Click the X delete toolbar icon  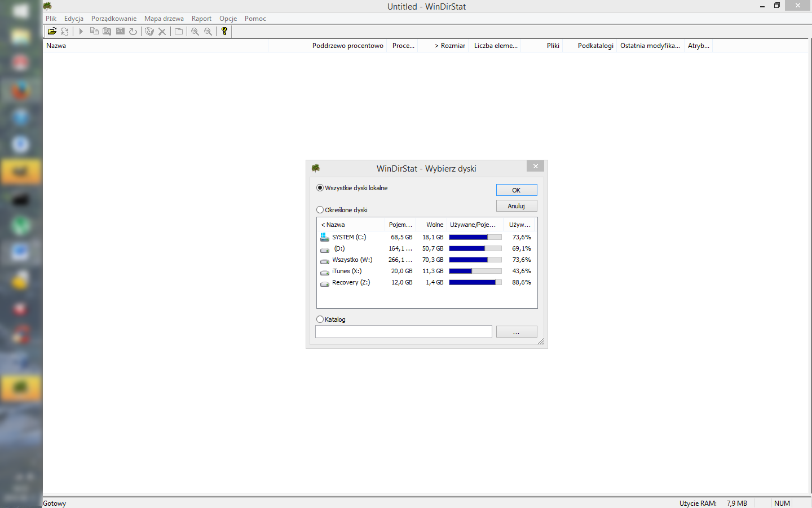coord(162,32)
